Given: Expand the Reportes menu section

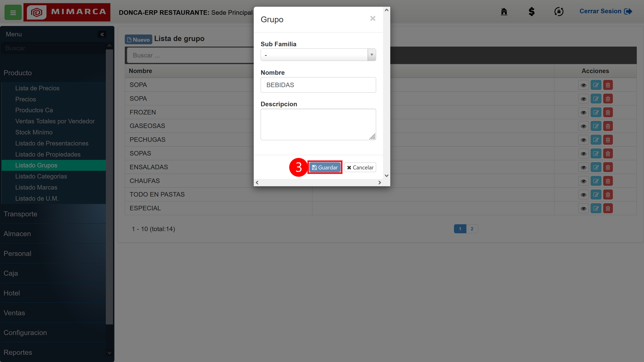Looking at the screenshot, I should [53, 352].
